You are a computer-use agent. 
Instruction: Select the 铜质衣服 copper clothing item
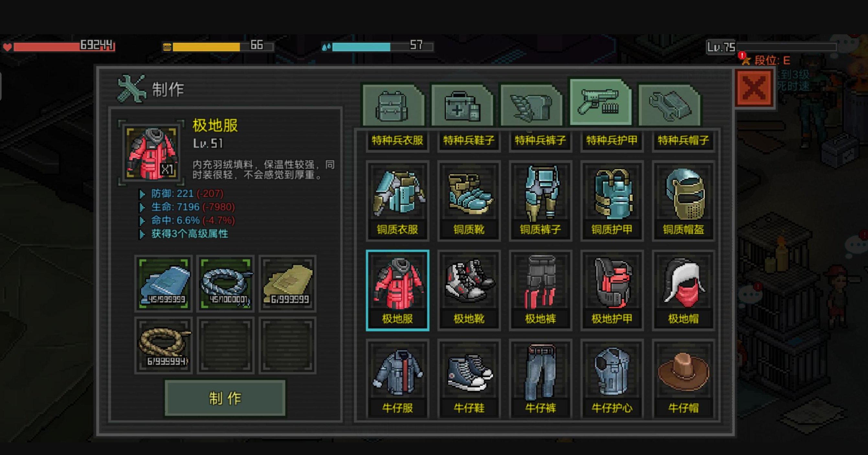coord(397,201)
